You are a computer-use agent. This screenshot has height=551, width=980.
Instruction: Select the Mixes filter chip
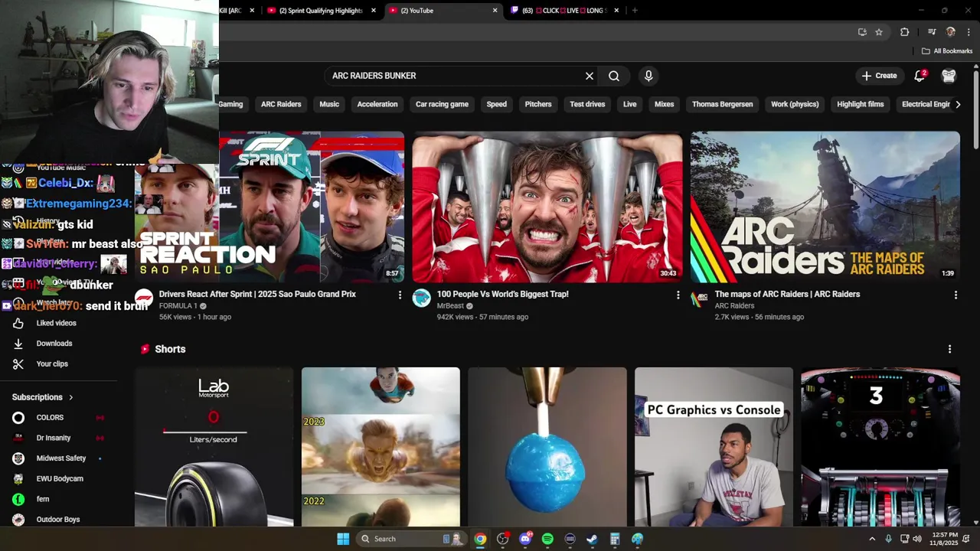pos(665,104)
